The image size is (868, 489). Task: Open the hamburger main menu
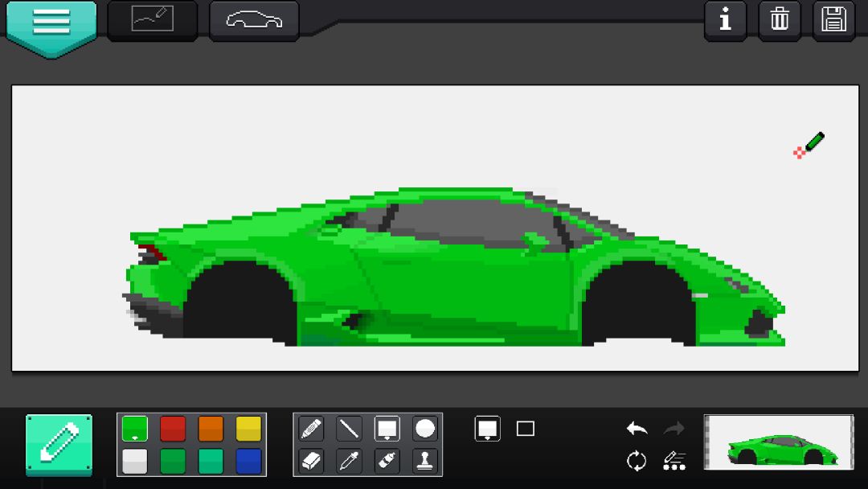point(51,25)
